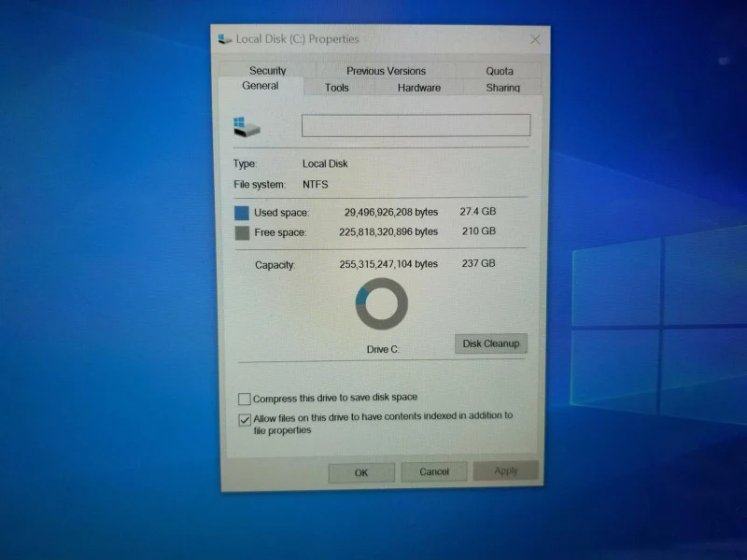Click the Windows logo on the desktop wallpaper

click(x=659, y=325)
